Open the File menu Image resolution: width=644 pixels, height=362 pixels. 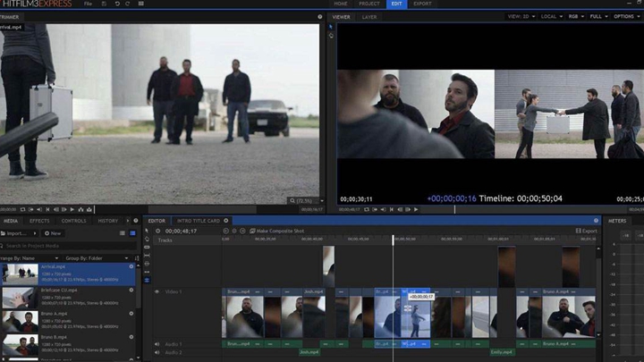pyautogui.click(x=88, y=4)
